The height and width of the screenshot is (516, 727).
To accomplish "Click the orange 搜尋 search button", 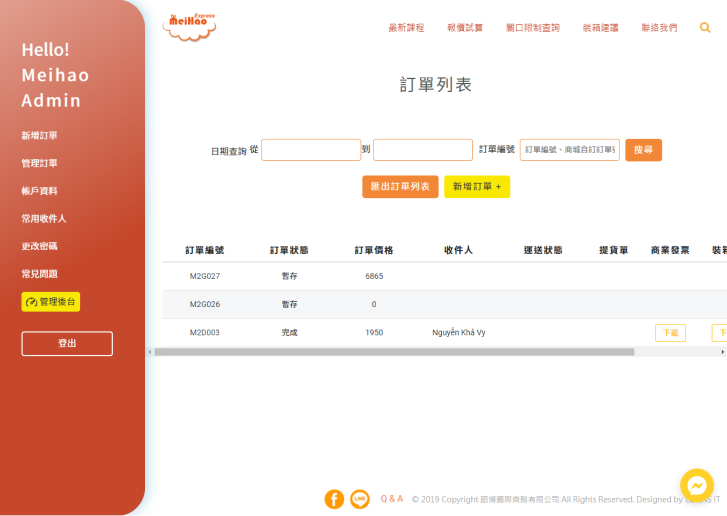I will [x=643, y=150].
